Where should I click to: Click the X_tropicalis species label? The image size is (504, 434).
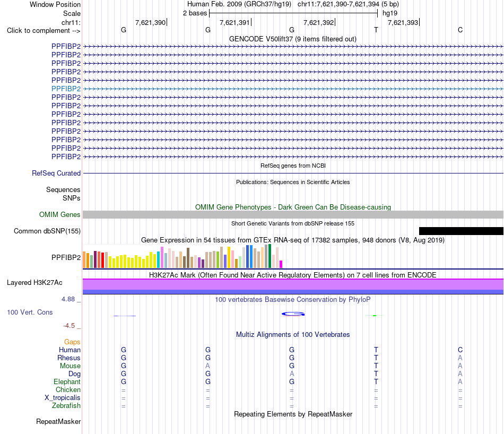(63, 398)
